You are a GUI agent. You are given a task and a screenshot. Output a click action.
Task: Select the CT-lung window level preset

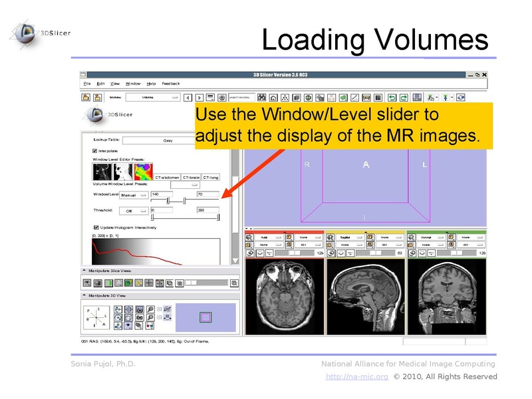coord(211,178)
